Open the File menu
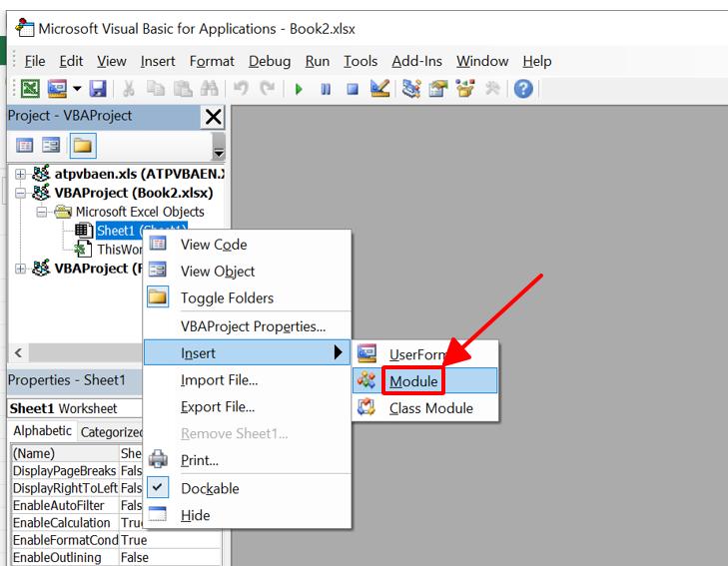This screenshot has height=566, width=728. click(35, 61)
